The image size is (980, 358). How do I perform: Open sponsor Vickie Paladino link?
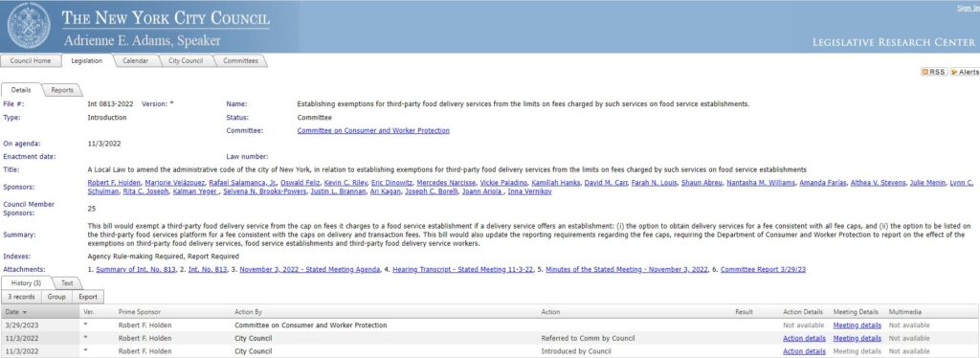coord(503,183)
